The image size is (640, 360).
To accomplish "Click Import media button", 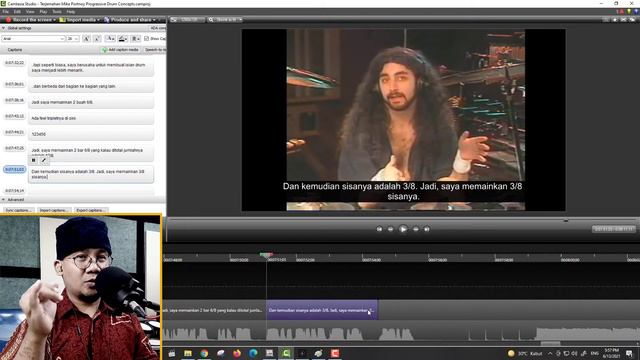I will coord(78,20).
